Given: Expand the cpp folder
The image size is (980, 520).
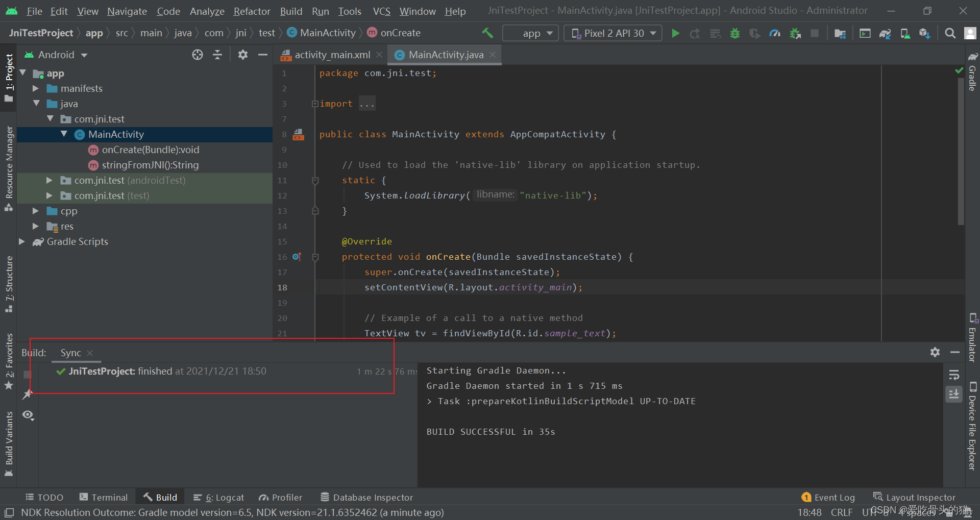Looking at the screenshot, I should click(x=36, y=211).
